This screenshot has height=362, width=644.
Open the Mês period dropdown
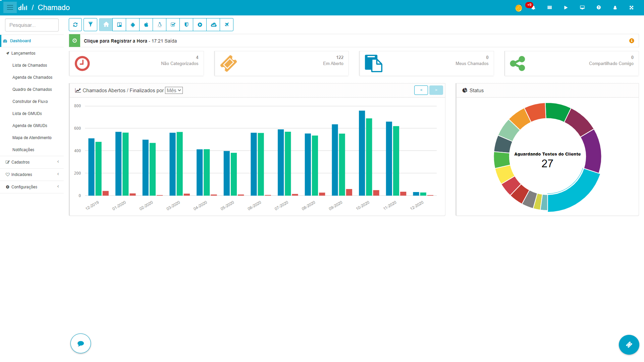point(174,90)
